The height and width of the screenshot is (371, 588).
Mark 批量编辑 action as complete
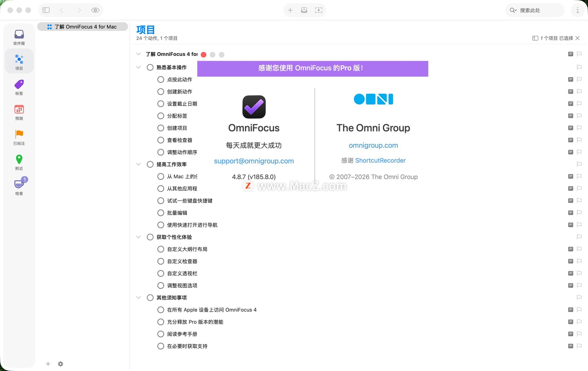coord(160,213)
